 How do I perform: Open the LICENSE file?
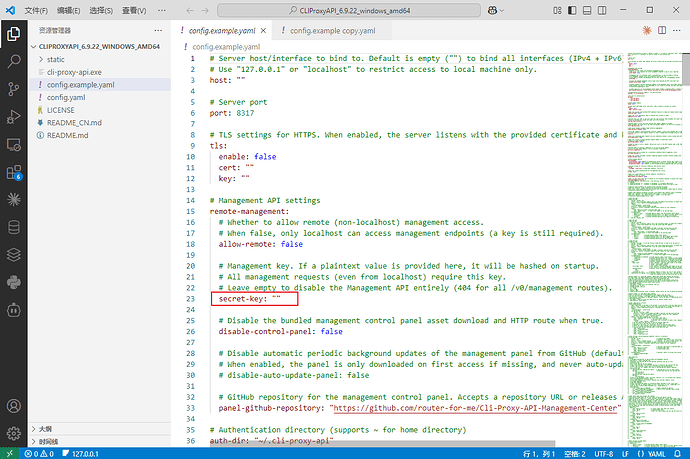[x=100, y=110]
